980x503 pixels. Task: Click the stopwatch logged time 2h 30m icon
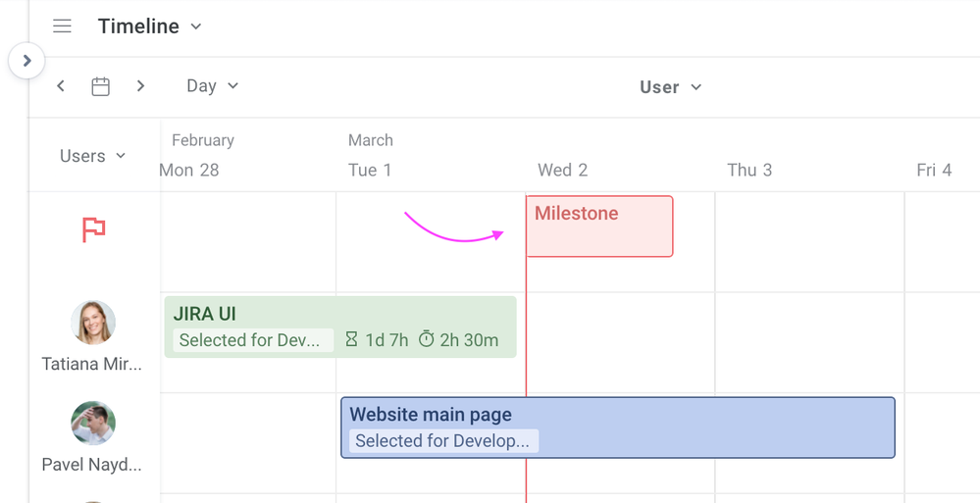point(427,339)
